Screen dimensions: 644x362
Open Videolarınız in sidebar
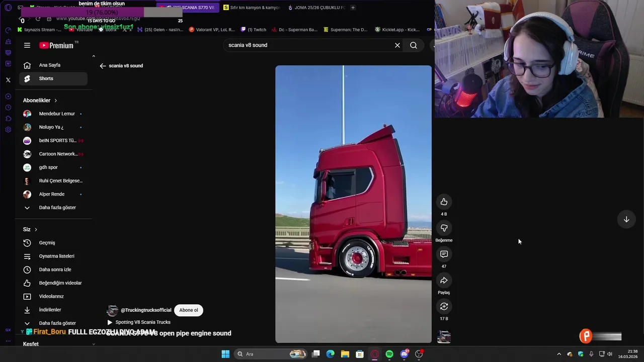(53, 296)
